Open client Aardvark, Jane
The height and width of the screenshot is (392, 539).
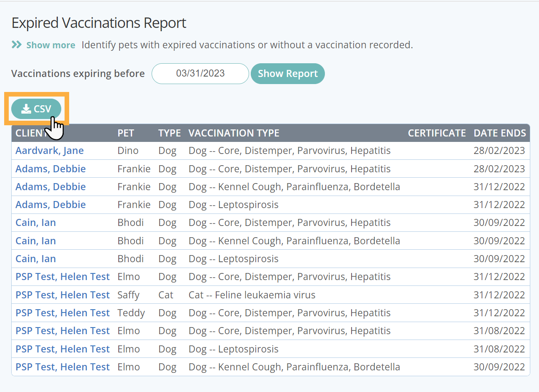[x=50, y=151]
